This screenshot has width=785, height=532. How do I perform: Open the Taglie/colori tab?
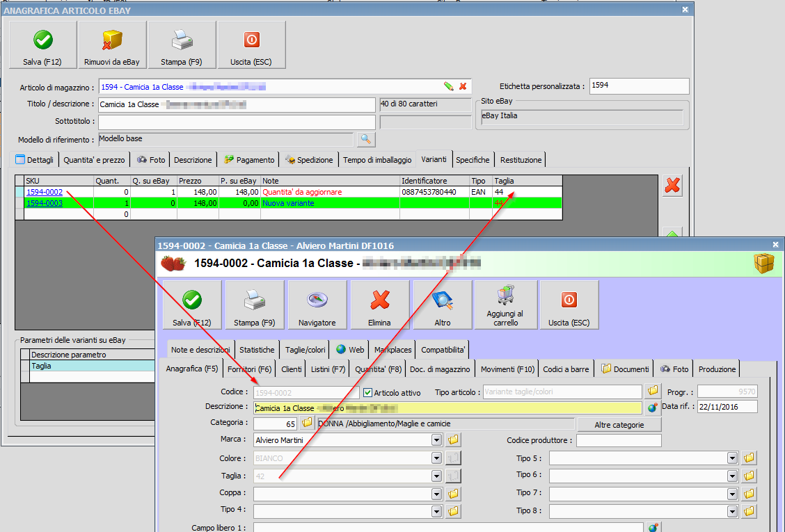(305, 350)
